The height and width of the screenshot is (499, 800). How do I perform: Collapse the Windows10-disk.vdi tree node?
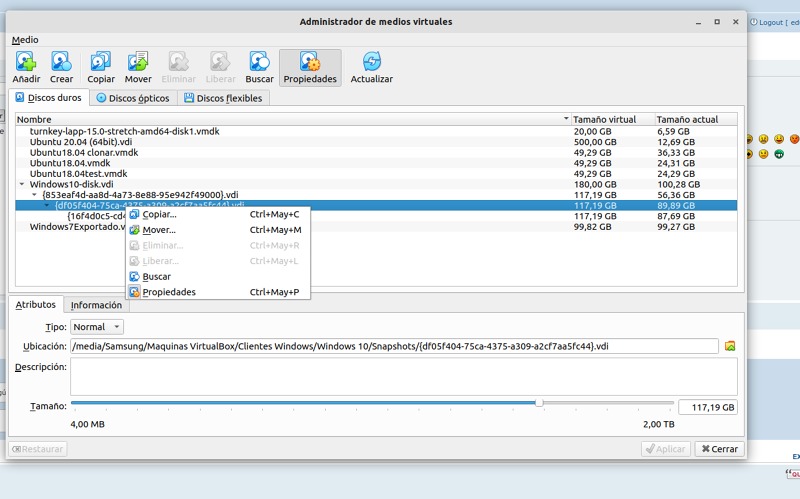click(x=22, y=184)
